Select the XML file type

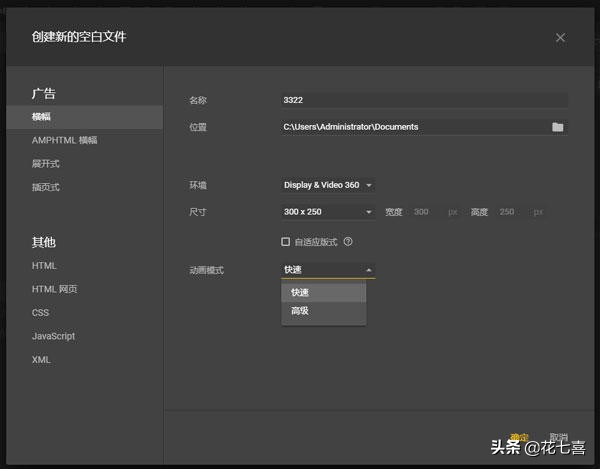tap(41, 360)
